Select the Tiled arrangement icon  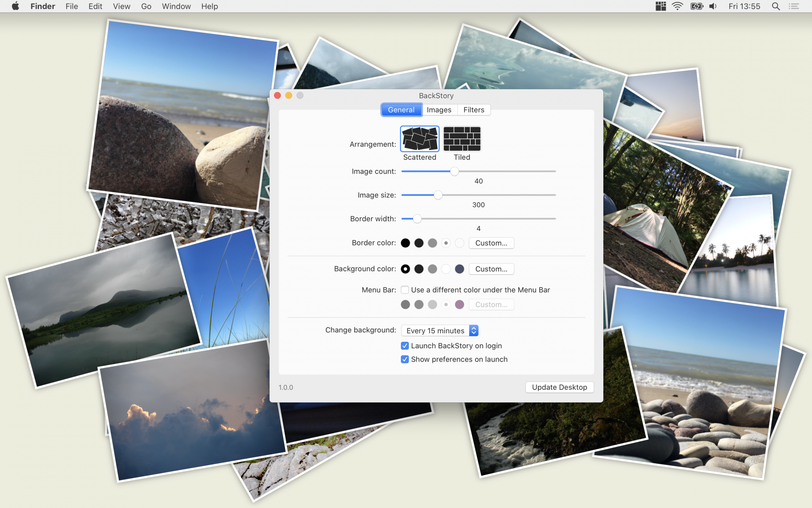(462, 139)
